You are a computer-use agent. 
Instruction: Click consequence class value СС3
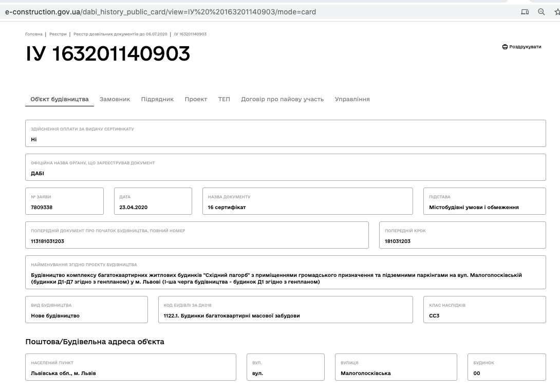point(434,316)
